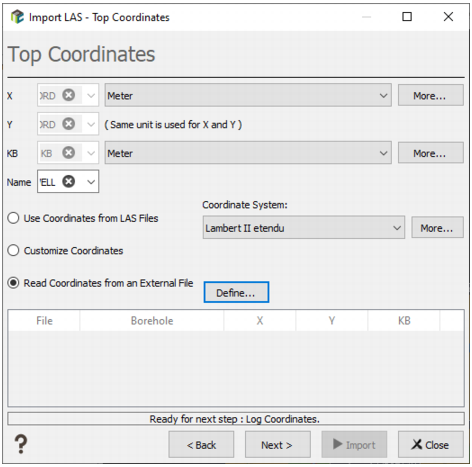Select Use Coordinates from LAS Files
The image size is (472, 467).
click(82, 218)
